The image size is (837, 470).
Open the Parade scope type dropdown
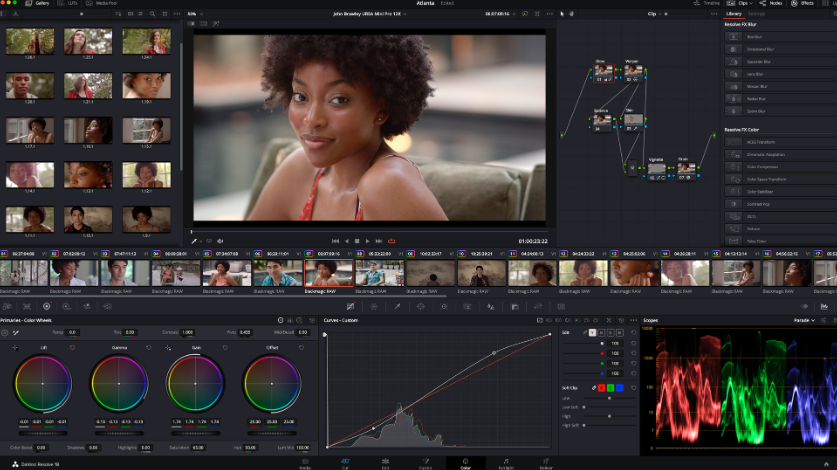click(804, 320)
